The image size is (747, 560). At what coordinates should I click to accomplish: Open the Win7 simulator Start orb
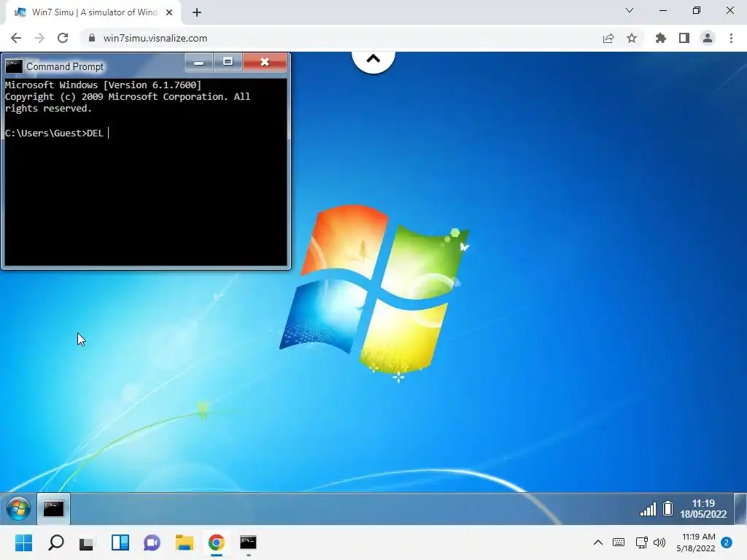pos(18,508)
